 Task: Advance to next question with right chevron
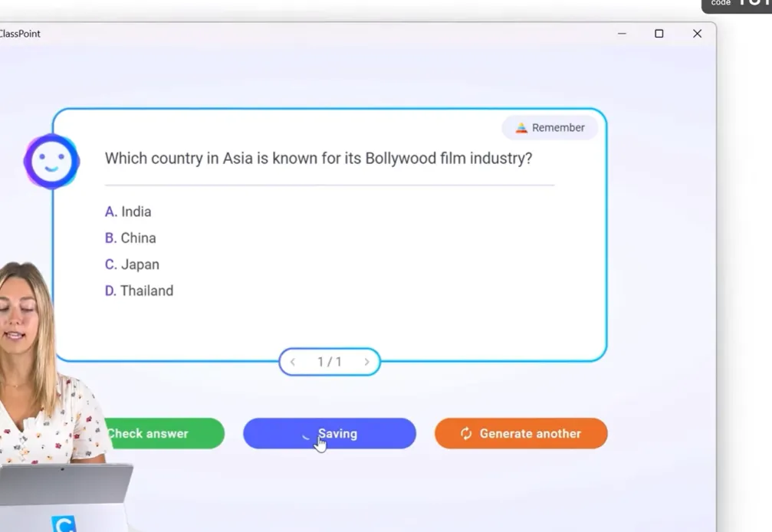pos(366,362)
